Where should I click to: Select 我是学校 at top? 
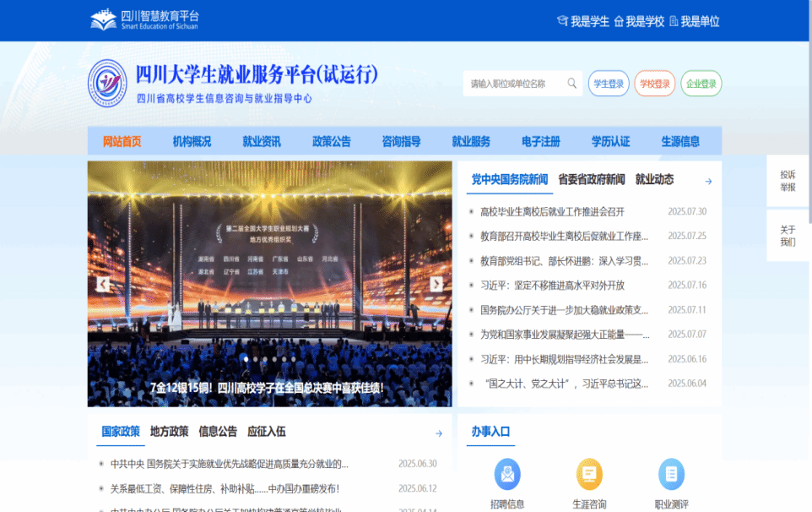pyautogui.click(x=639, y=21)
